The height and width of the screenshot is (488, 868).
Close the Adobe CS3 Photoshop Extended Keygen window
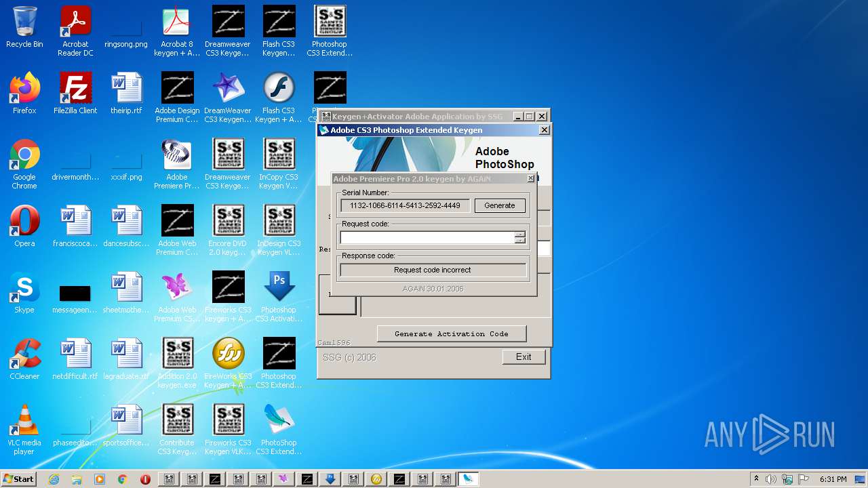pyautogui.click(x=544, y=130)
